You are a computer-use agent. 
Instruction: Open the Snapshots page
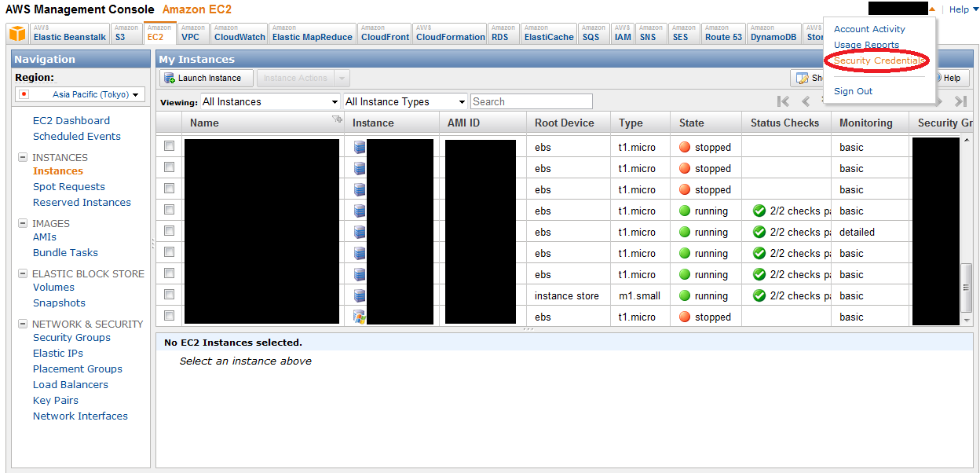[59, 303]
